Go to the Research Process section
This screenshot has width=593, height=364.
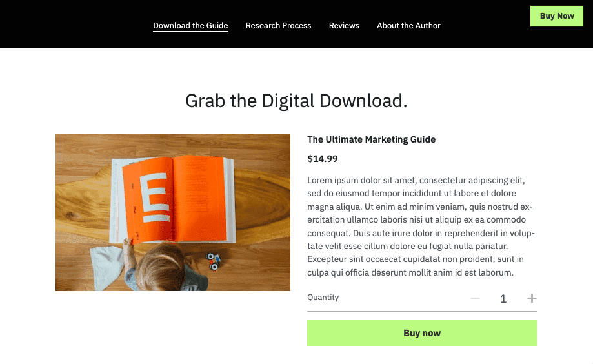coord(278,25)
